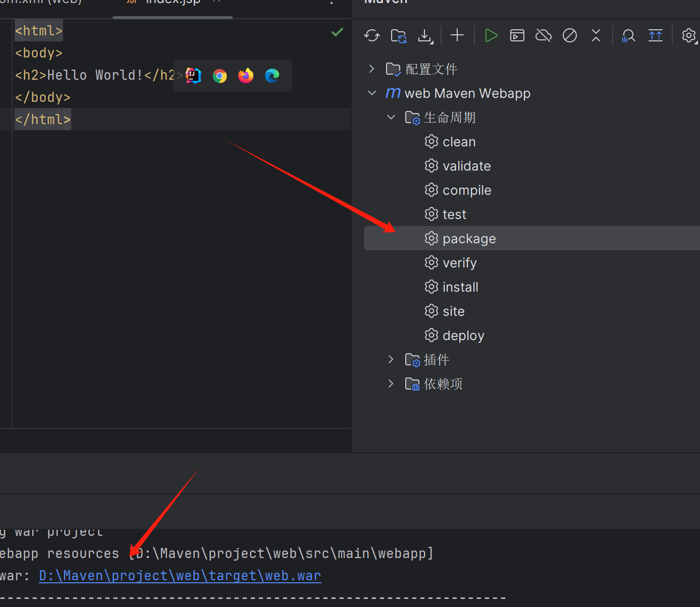The width and height of the screenshot is (700, 607).
Task: Click the download sources icon in Maven toolbar
Action: click(425, 36)
